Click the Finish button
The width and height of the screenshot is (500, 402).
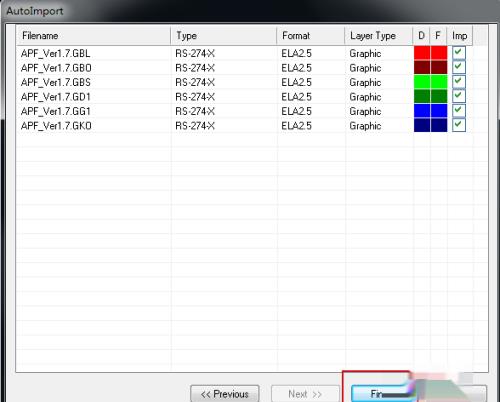[383, 394]
